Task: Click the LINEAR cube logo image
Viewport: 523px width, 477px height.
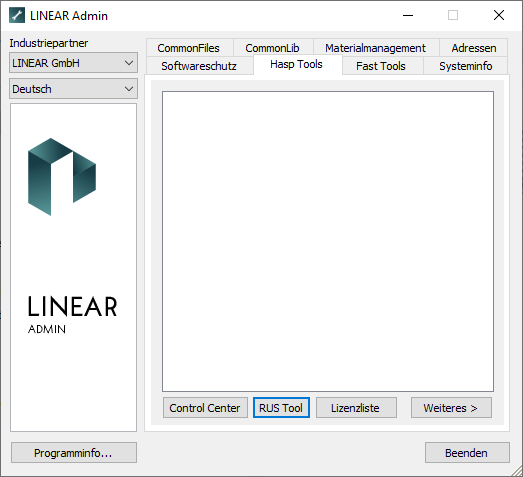Action: (x=62, y=177)
